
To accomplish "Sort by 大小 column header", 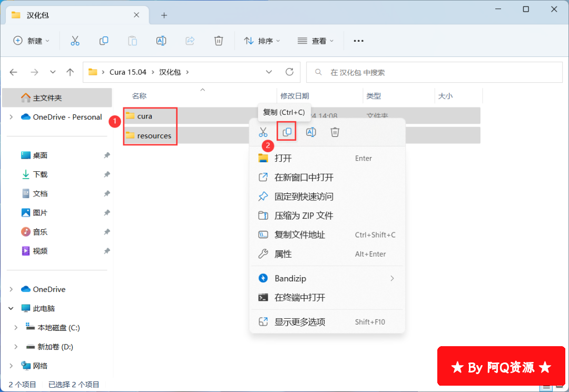I will (445, 96).
